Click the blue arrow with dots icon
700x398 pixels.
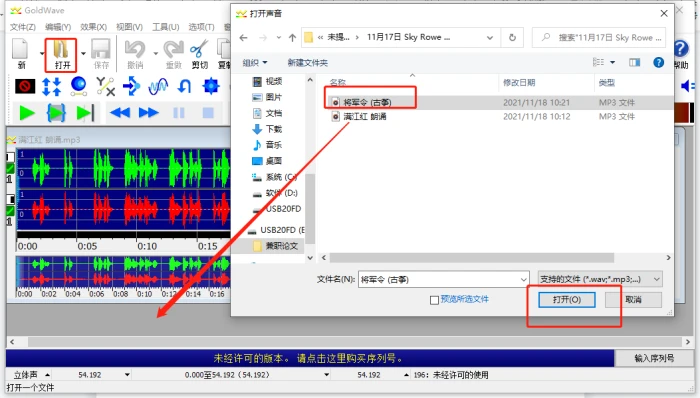point(131,86)
